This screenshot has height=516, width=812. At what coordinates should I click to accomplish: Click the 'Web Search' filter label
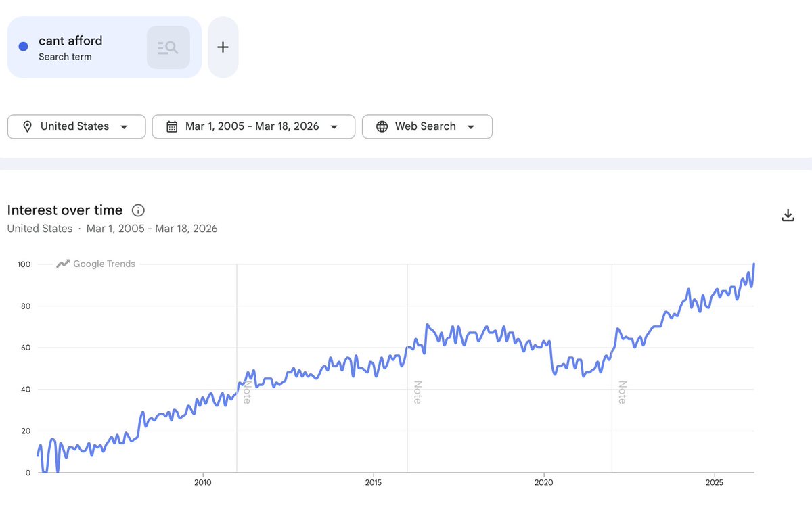(x=425, y=126)
